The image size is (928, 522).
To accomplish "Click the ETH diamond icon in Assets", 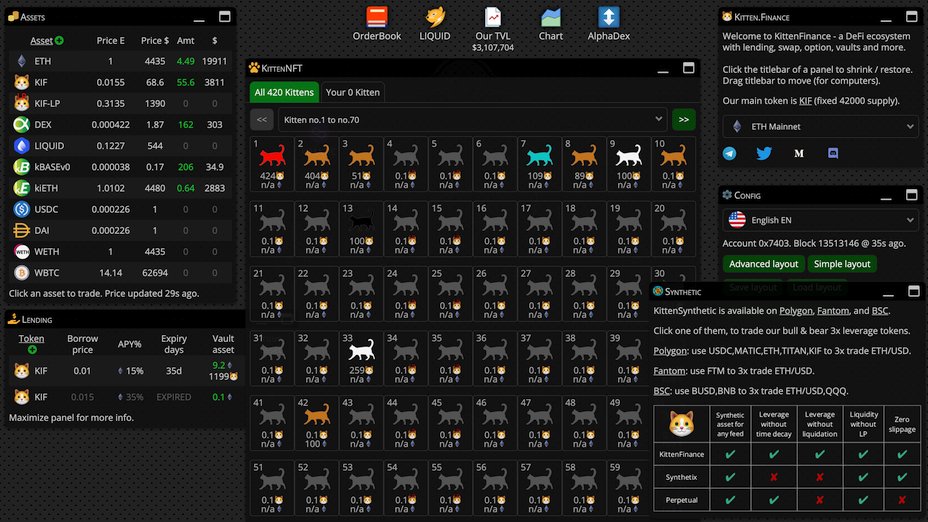I will pos(22,61).
